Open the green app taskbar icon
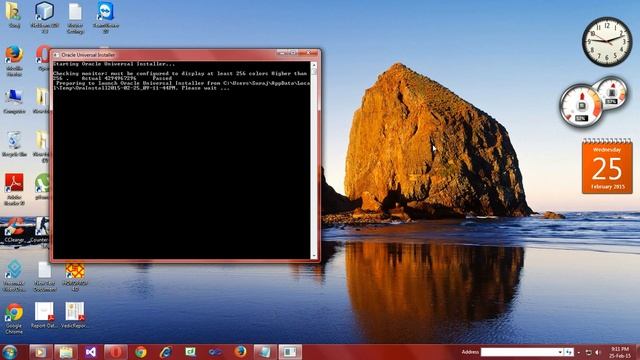This screenshot has height=360, width=640. [191, 352]
